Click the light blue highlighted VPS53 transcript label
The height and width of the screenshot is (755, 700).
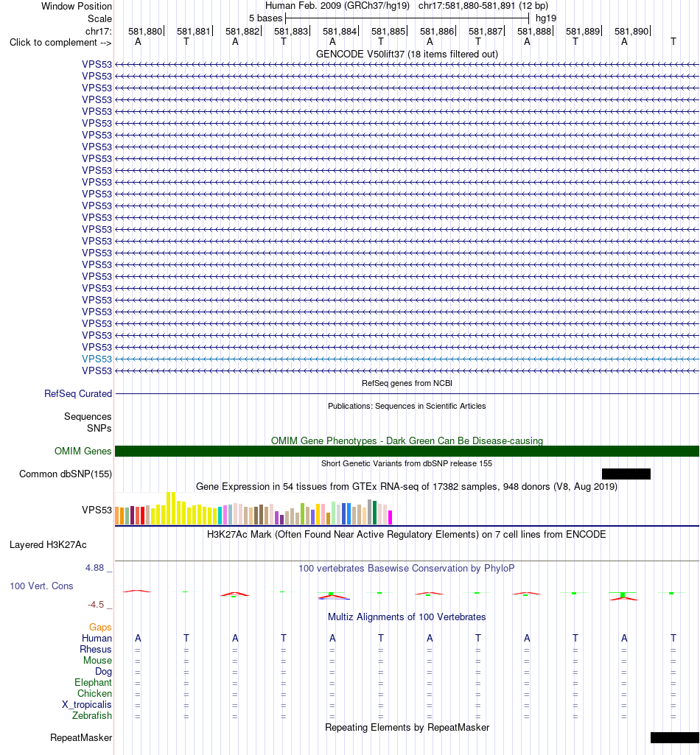(97, 359)
